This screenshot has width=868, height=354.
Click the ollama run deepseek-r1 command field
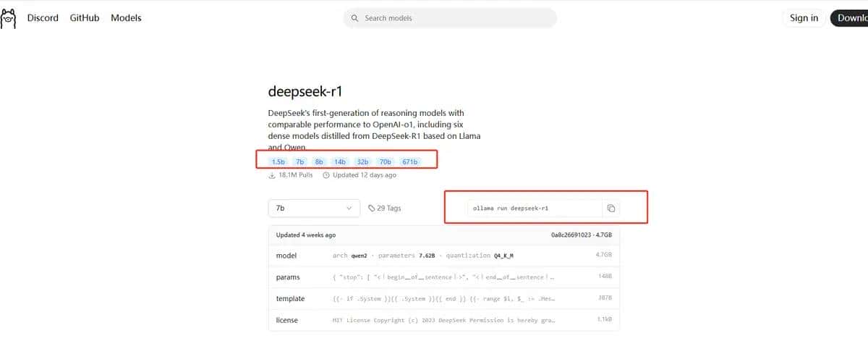tap(535, 208)
